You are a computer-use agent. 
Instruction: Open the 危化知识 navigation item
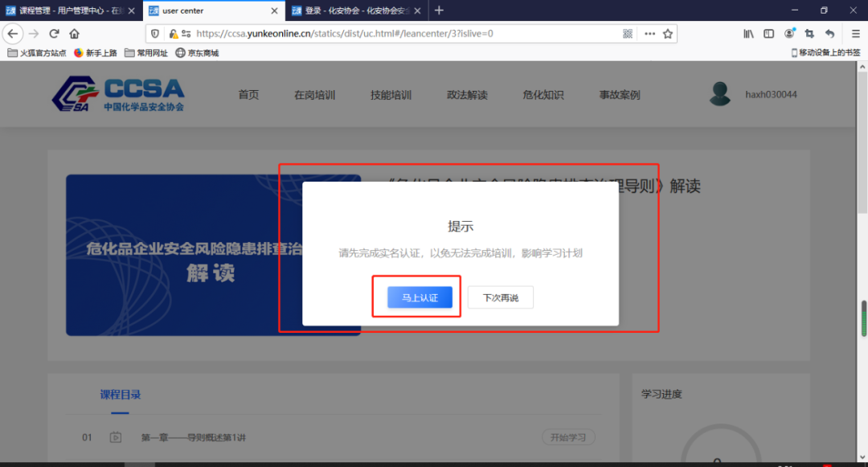click(543, 95)
